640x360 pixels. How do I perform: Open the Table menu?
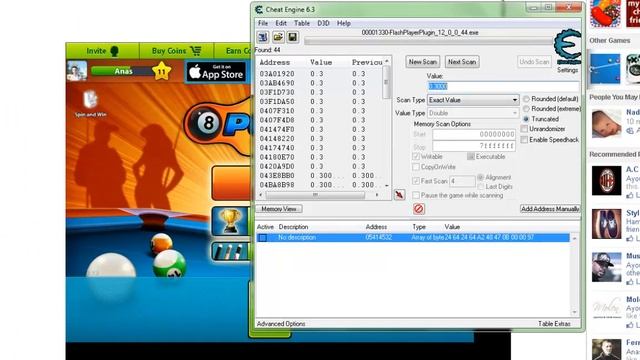point(302,23)
